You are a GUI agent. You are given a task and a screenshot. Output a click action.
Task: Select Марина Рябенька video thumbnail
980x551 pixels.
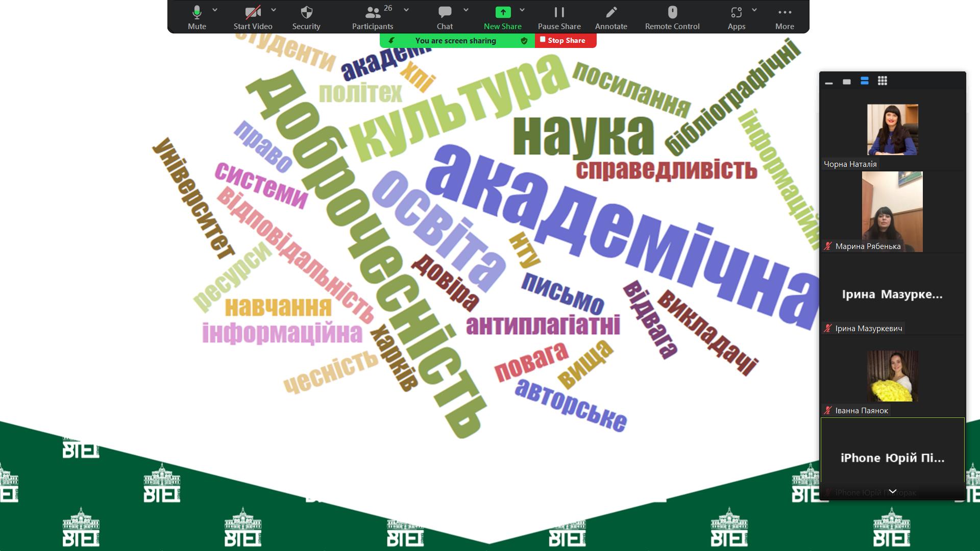[x=892, y=212]
